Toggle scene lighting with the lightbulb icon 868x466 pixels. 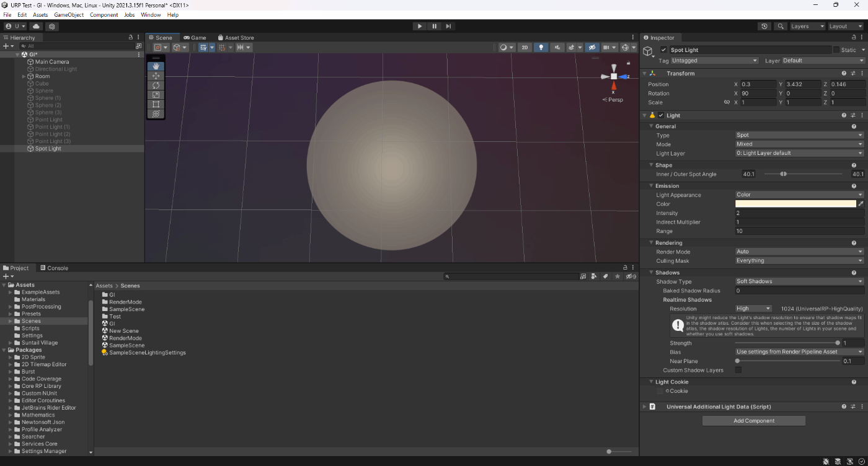[541, 47]
